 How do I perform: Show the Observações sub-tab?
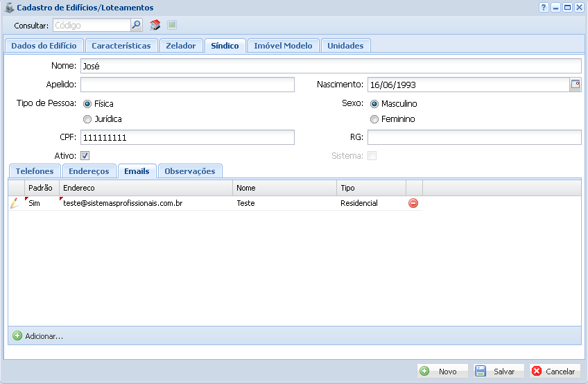click(189, 171)
